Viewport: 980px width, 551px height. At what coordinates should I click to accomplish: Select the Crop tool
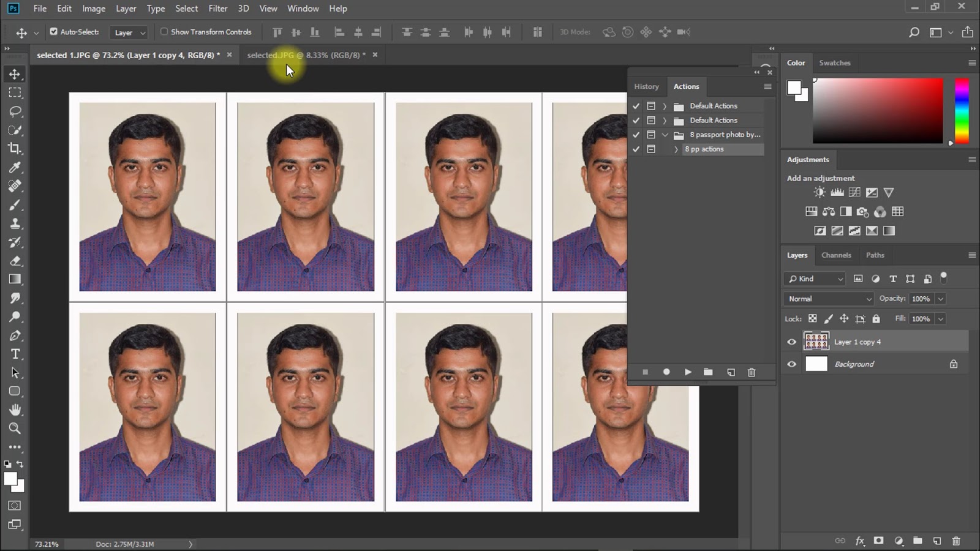point(15,149)
